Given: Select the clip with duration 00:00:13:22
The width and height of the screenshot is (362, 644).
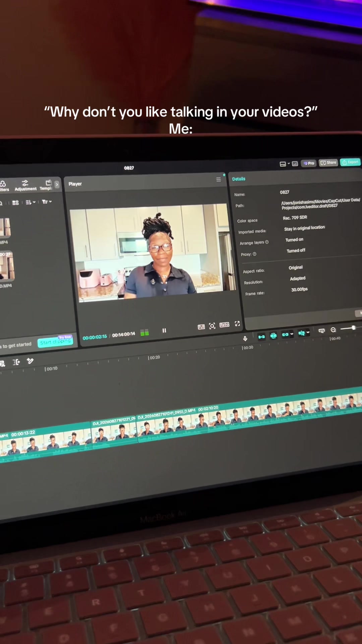Looking at the screenshot, I should click(x=45, y=442).
